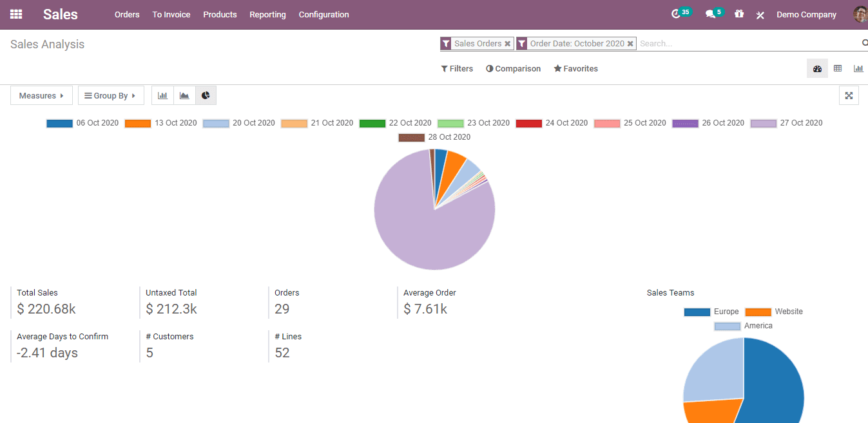Click into the search input field
The height and width of the screenshot is (423, 868).
pos(747,44)
